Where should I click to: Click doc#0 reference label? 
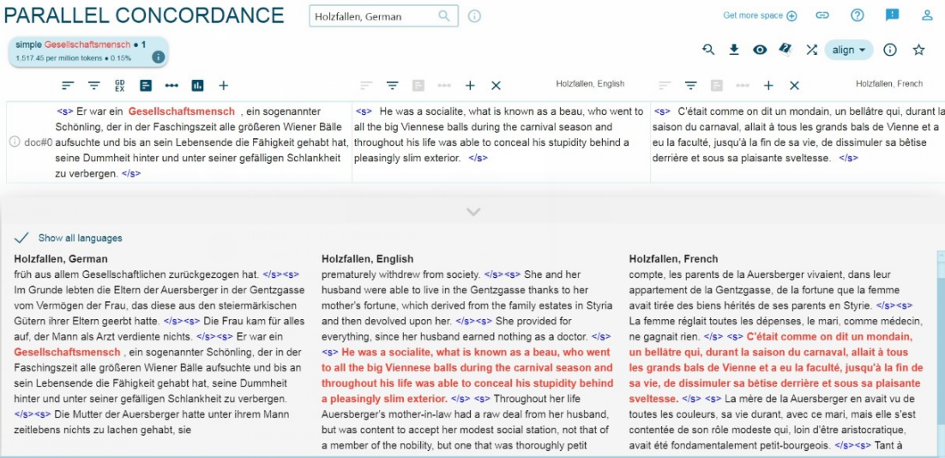click(x=38, y=142)
